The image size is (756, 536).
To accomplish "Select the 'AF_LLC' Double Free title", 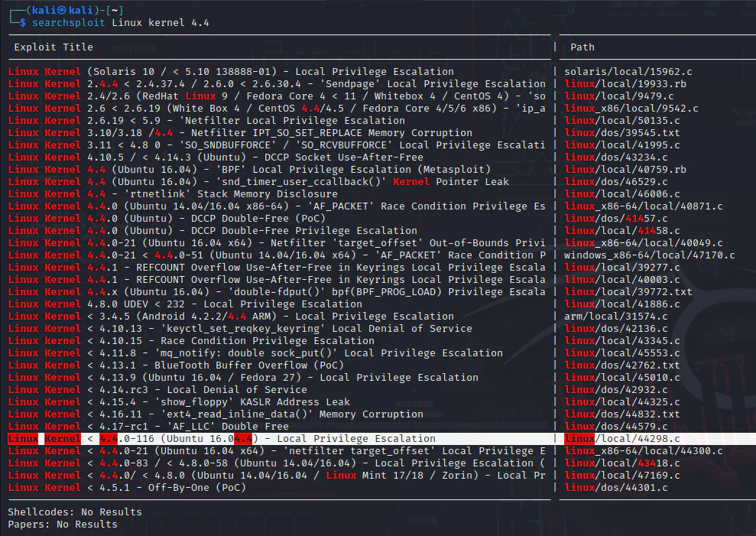I will [148, 427].
